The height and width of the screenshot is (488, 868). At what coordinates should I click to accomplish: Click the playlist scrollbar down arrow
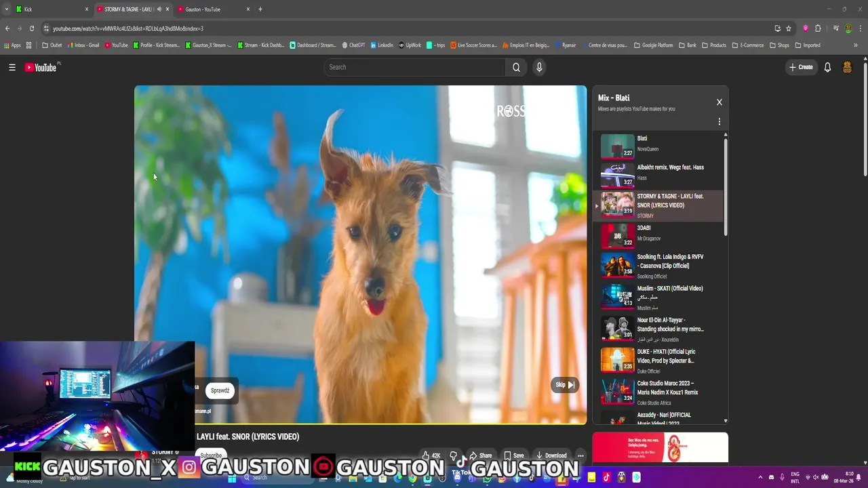(x=726, y=421)
